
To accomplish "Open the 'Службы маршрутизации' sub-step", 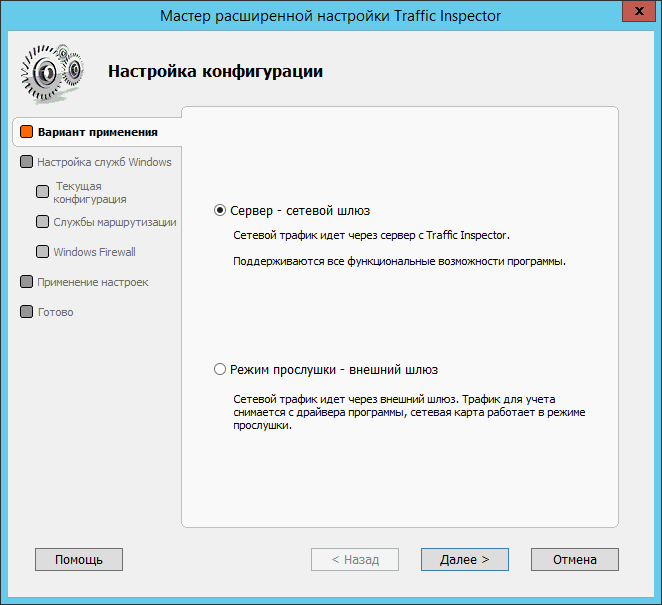I will (115, 222).
